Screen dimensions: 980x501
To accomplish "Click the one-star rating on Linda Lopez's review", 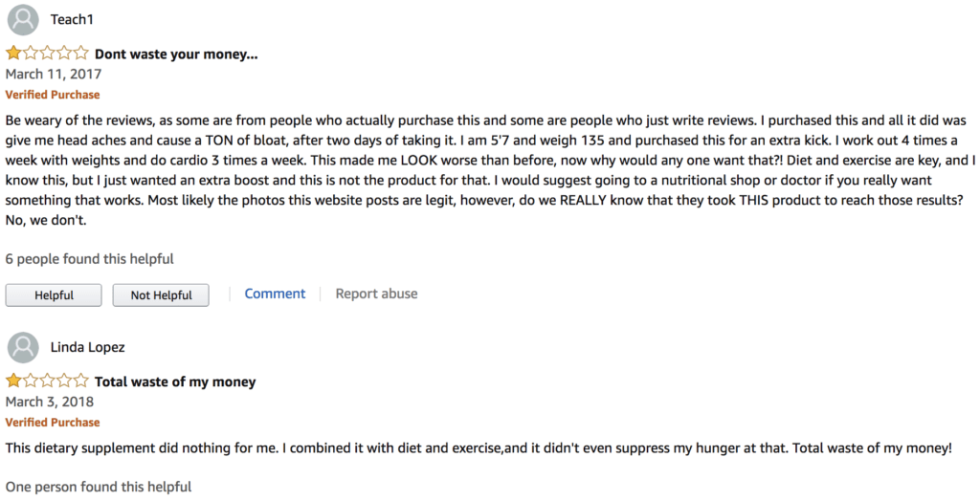I will (47, 381).
